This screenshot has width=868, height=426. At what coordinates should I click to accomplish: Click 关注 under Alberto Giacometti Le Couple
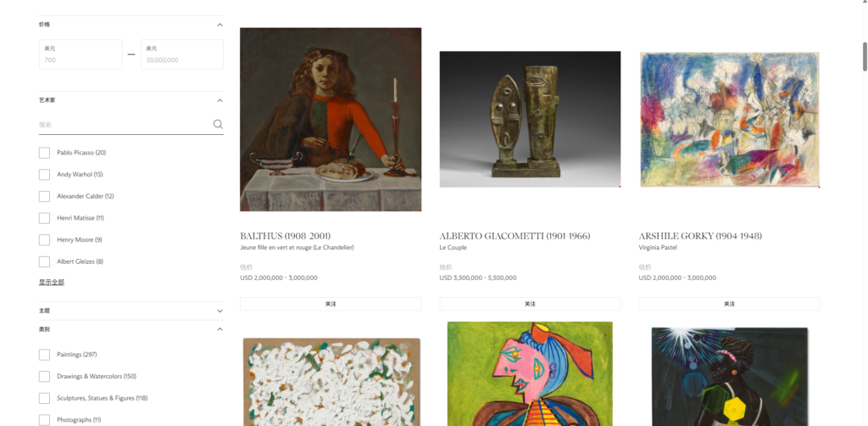tap(530, 304)
